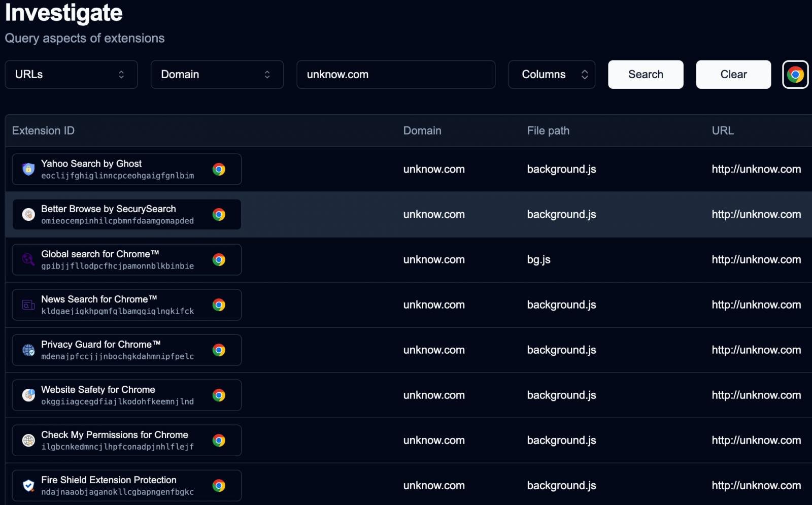Click the Global search for Chrome extension icon
Viewport: 812px width, 505px height.
pyautogui.click(x=28, y=259)
